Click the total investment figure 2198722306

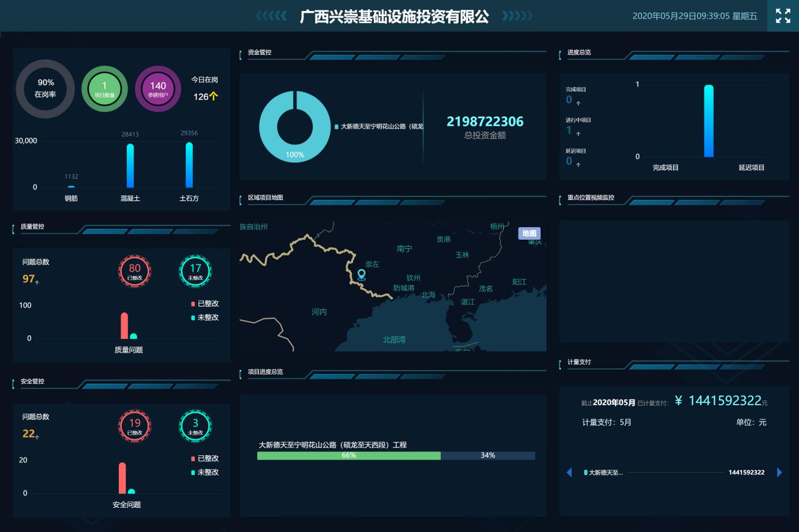coord(485,122)
